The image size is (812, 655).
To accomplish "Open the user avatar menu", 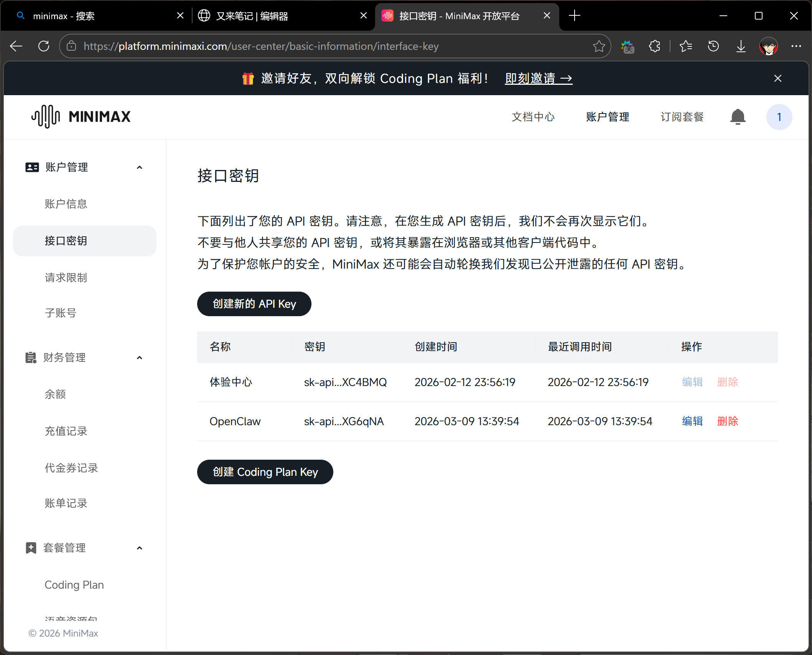I will (x=779, y=117).
